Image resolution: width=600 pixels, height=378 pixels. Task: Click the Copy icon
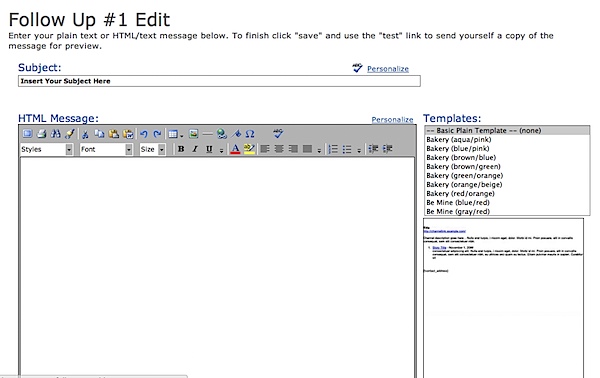coord(99,134)
